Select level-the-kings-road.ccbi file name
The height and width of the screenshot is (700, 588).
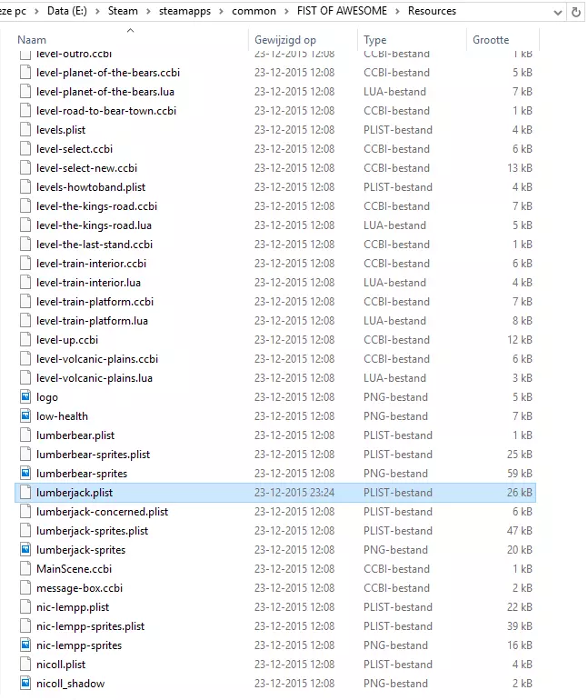(x=97, y=206)
